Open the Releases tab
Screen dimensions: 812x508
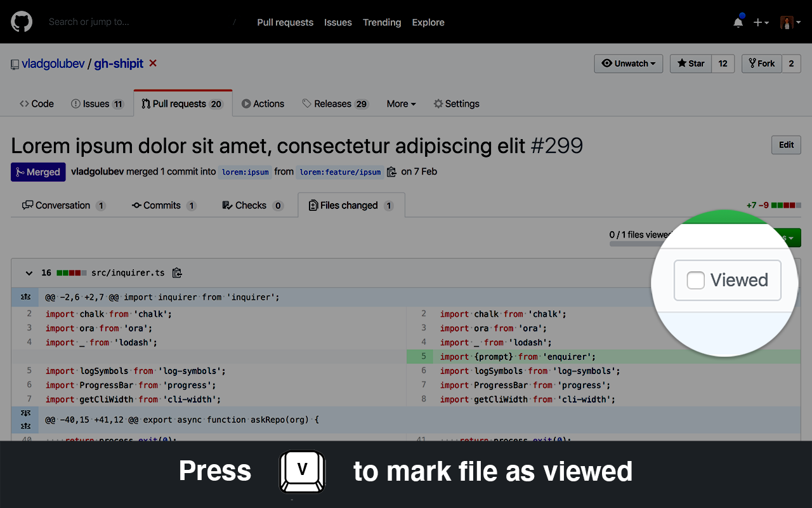pyautogui.click(x=336, y=104)
